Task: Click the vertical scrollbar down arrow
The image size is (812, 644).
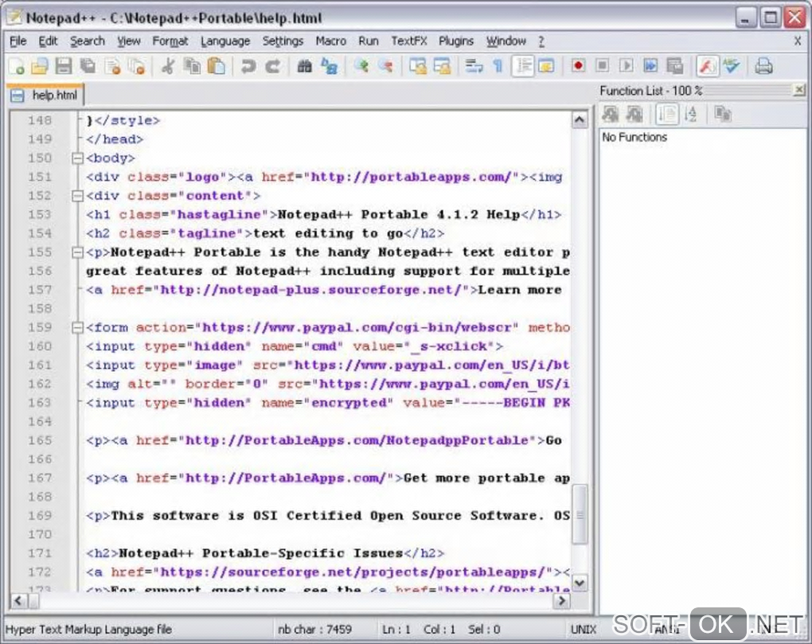Action: [580, 583]
